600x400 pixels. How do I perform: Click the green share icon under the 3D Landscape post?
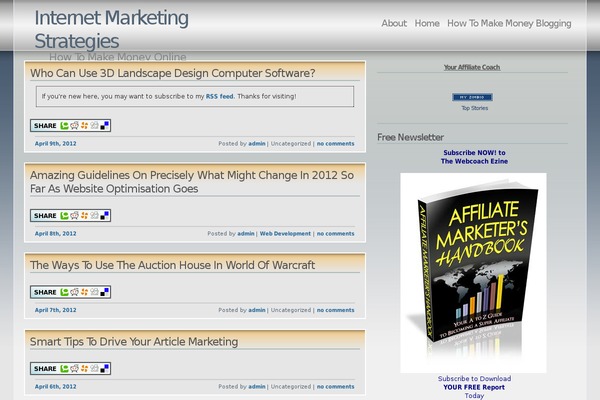(x=64, y=126)
